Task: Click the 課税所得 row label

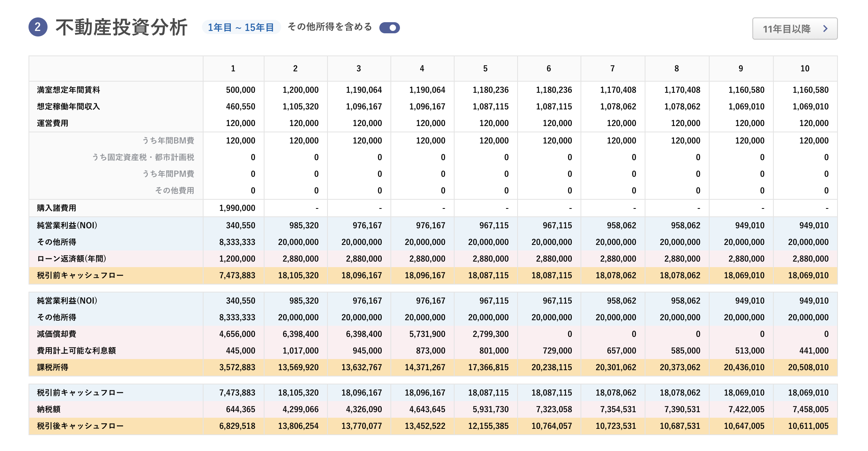Action: point(53,367)
